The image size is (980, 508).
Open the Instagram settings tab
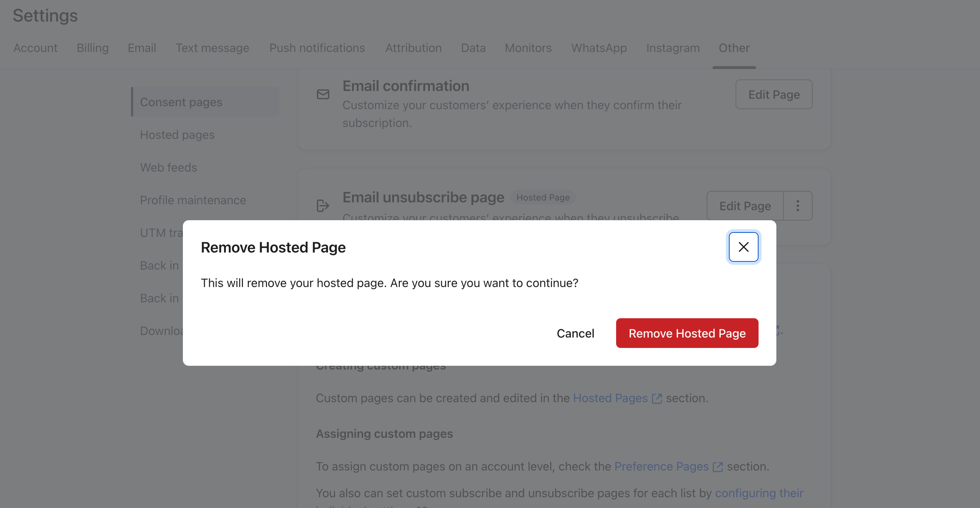pyautogui.click(x=673, y=48)
